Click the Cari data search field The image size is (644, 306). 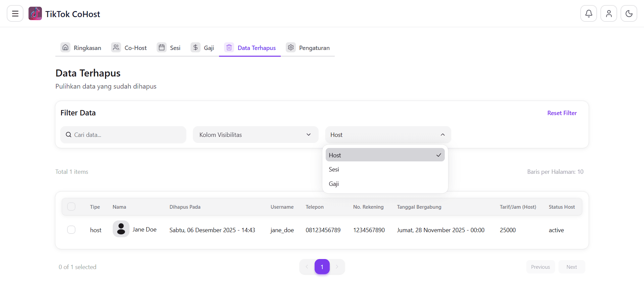pos(123,135)
